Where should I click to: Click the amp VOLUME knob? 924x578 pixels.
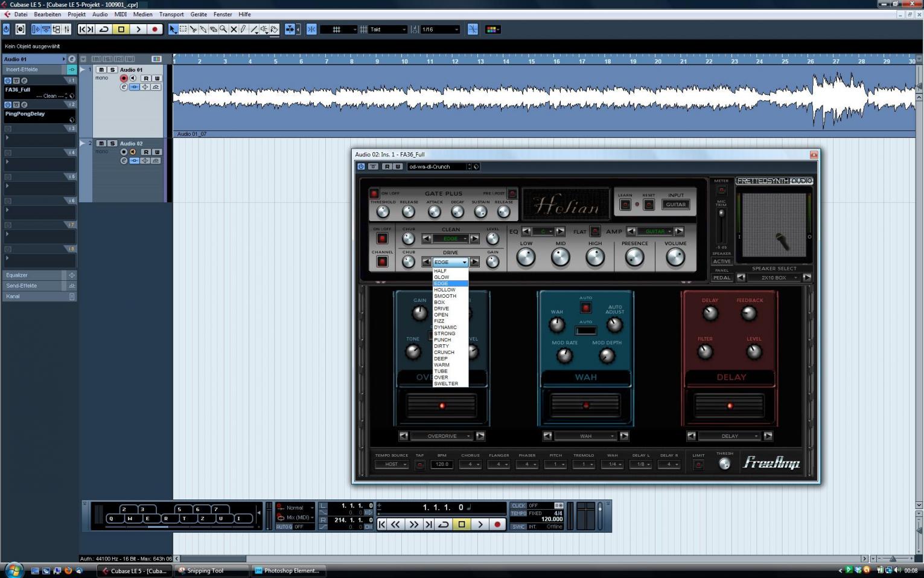(675, 257)
